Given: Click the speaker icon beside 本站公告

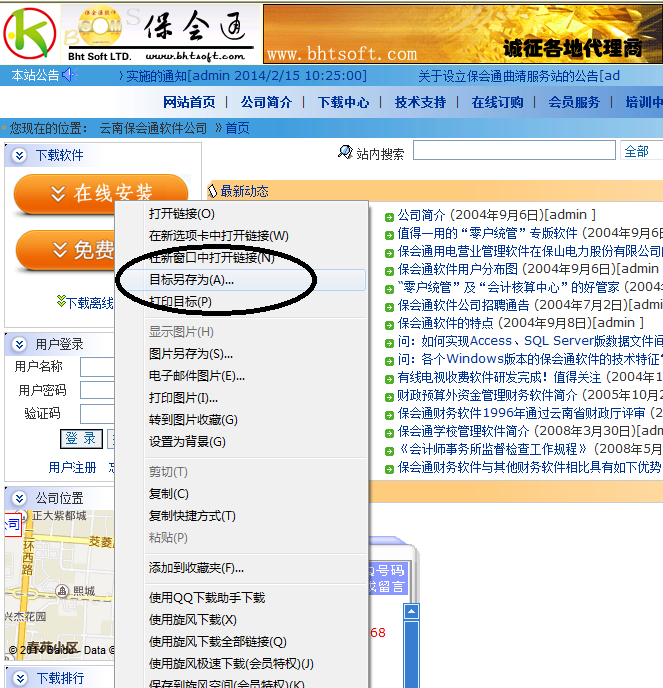Looking at the screenshot, I should (x=69, y=76).
